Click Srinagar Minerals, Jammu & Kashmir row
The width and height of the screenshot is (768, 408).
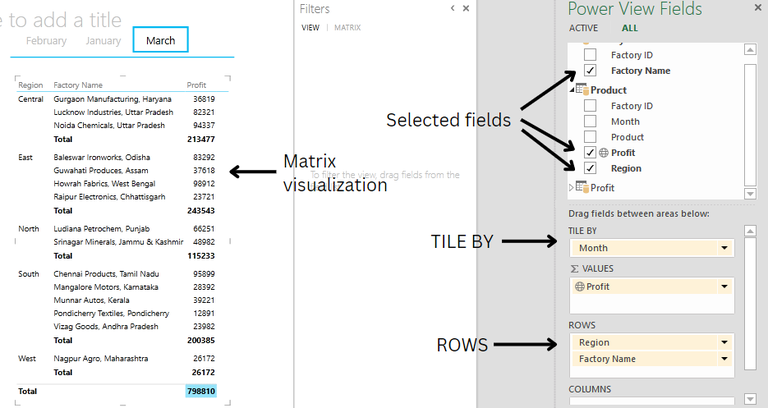(x=119, y=242)
